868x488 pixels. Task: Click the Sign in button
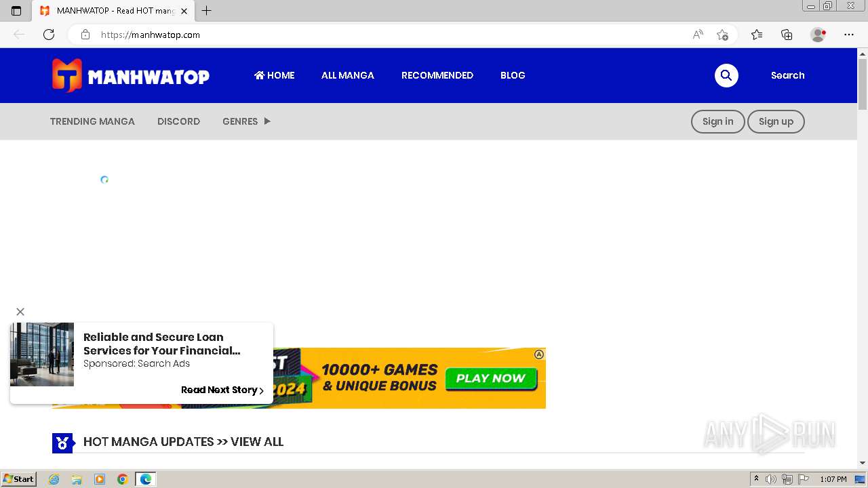tap(717, 121)
